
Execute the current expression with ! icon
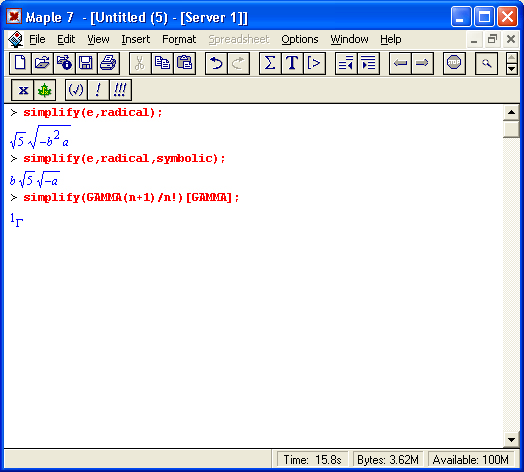click(x=98, y=90)
